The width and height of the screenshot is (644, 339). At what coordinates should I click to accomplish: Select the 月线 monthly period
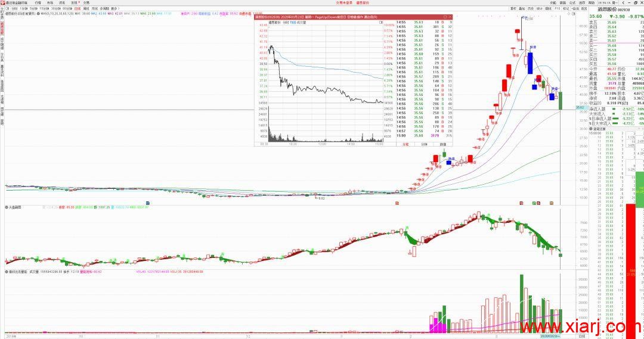(x=95, y=8)
